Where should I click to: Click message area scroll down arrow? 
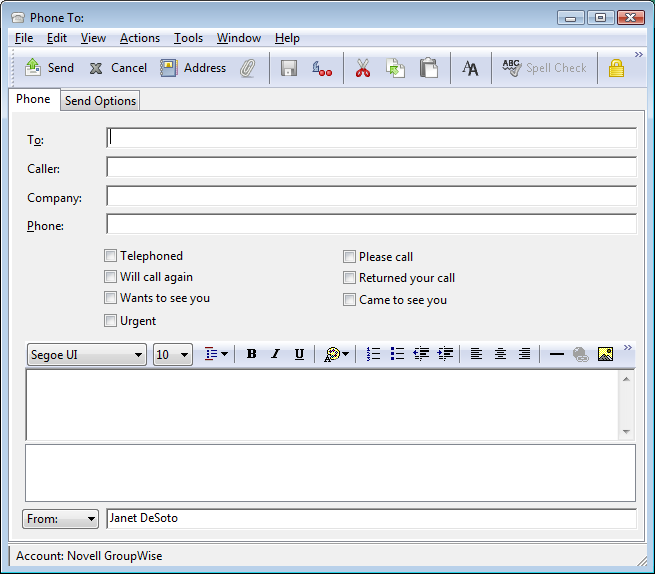tap(626, 432)
